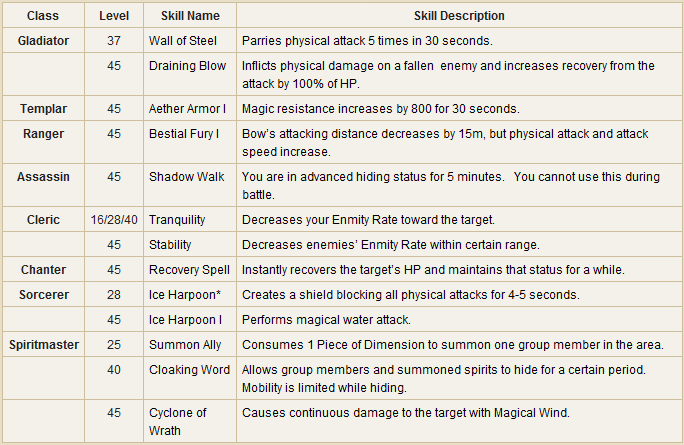Screen dimensions: 684x445
Task: Select the Cleric class cell
Action: [x=43, y=220]
